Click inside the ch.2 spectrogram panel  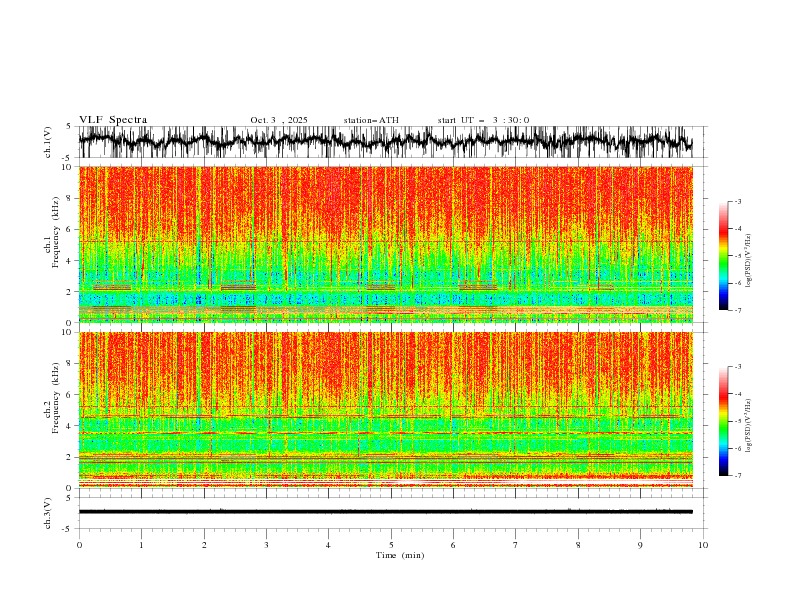tap(385, 410)
